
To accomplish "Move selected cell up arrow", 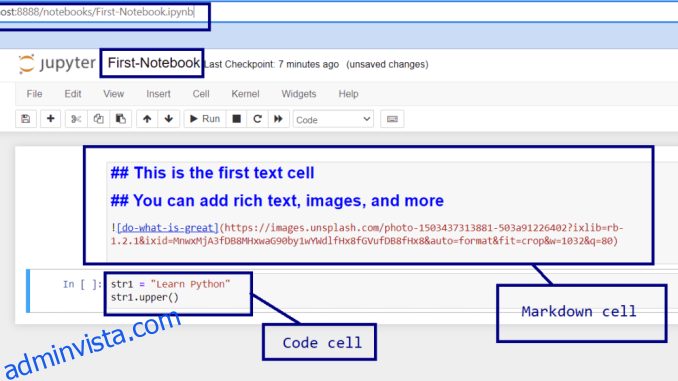I will pos(147,119).
